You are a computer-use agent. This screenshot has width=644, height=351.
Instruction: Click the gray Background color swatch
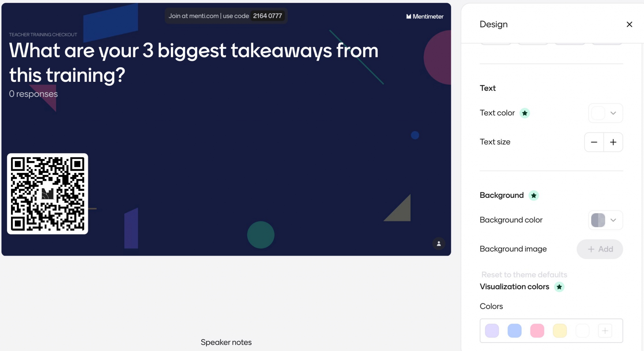598,220
